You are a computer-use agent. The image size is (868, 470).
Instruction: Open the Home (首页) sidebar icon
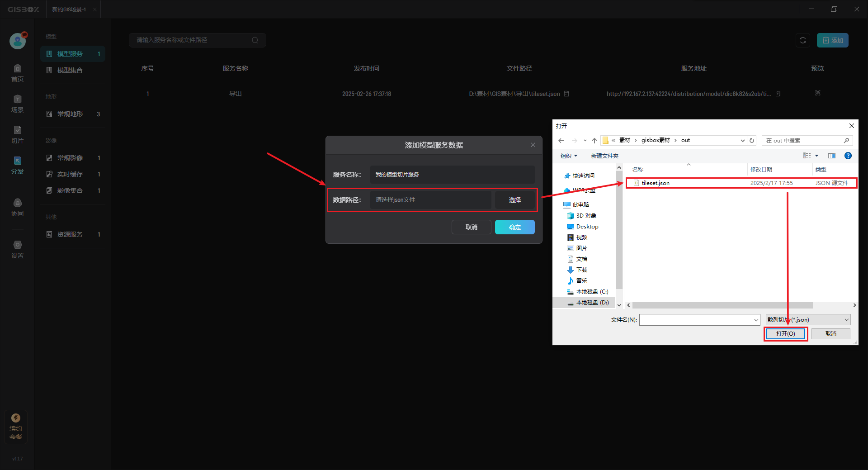click(17, 73)
